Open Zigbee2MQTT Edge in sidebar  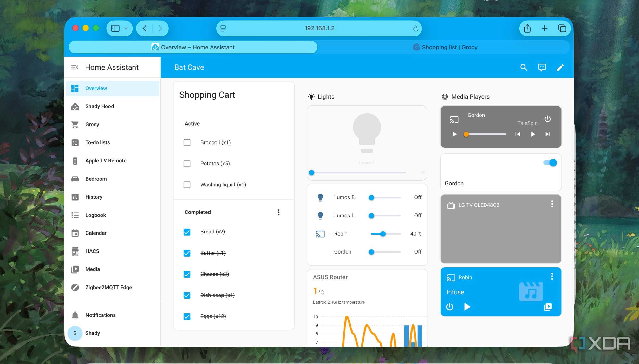pyautogui.click(x=113, y=287)
